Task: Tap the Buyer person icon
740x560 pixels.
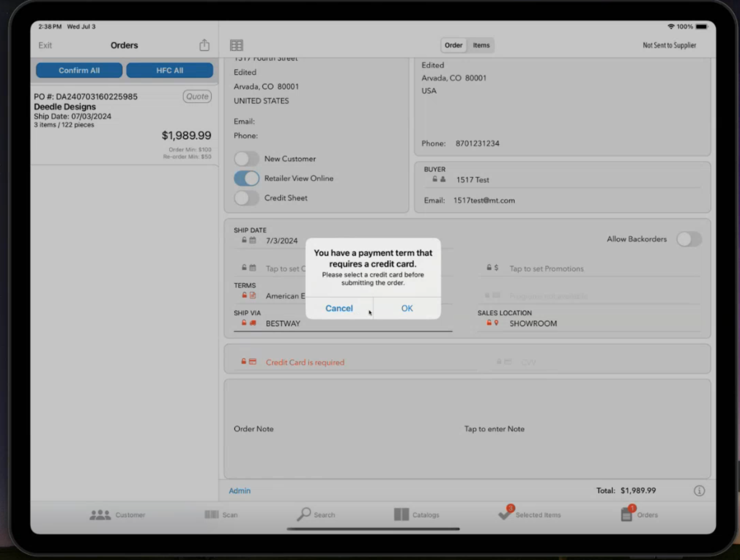Action: 443,179
